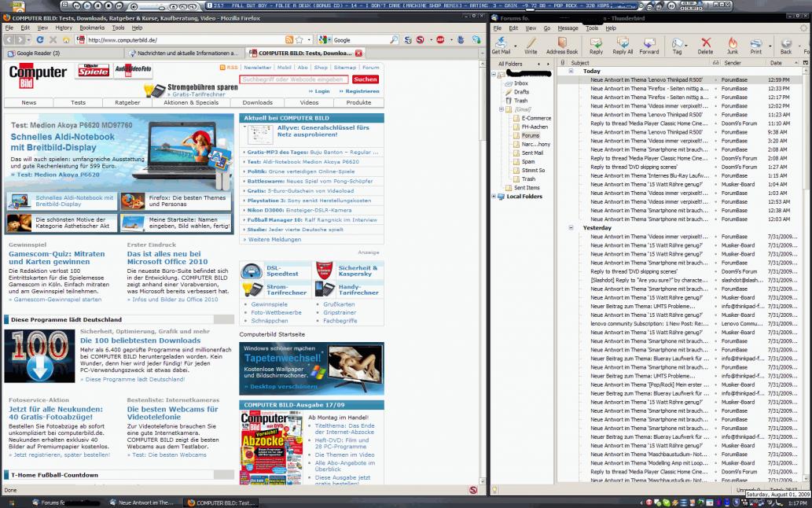812x508 pixels.
Task: Open the Firefox History menu
Action: click(64, 28)
